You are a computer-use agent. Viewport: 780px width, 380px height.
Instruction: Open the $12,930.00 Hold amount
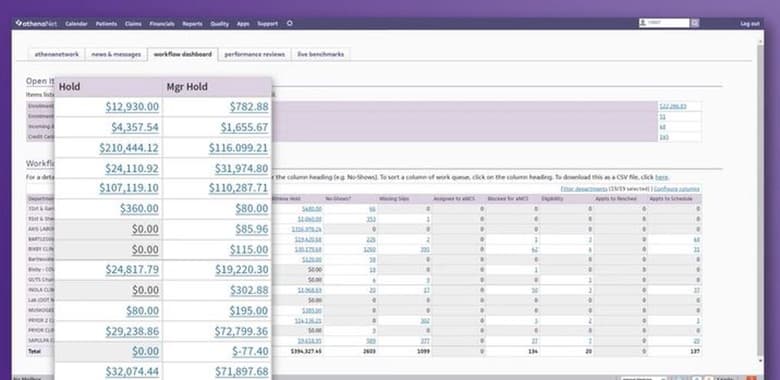[132, 106]
